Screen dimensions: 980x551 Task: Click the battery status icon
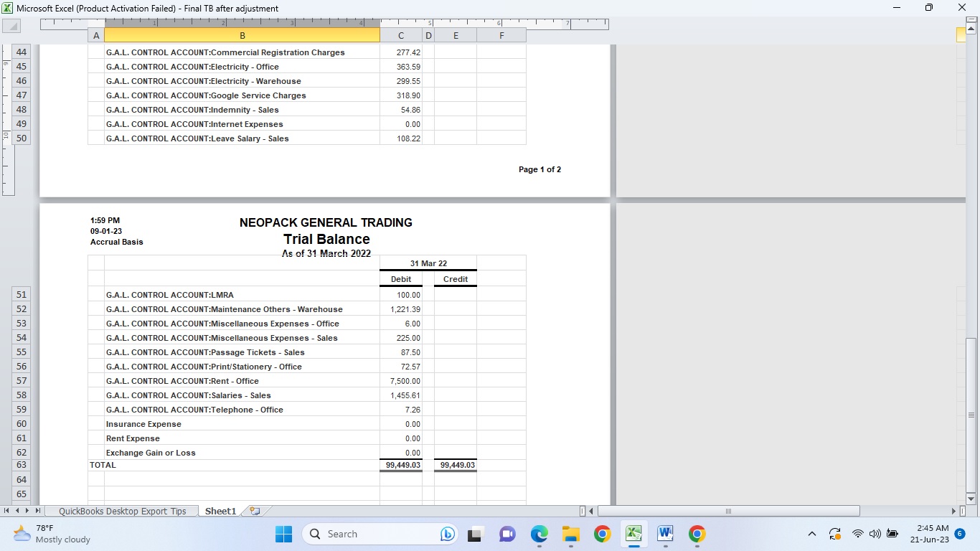(x=892, y=534)
